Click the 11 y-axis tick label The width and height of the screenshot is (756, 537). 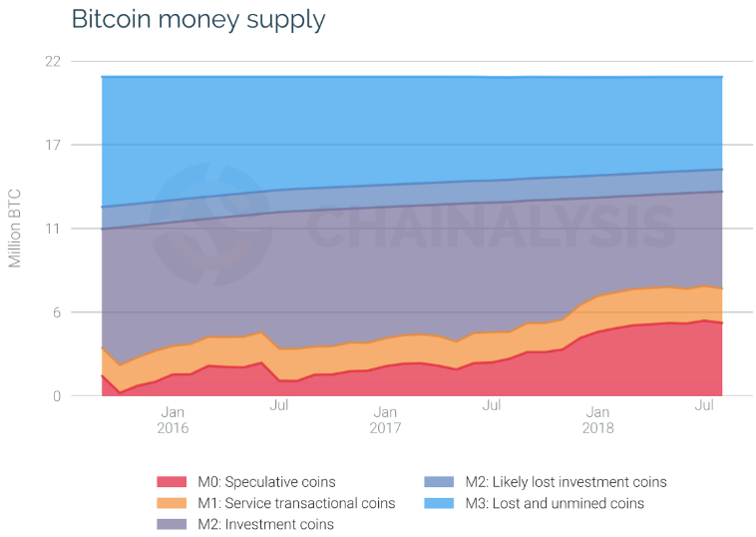(53, 229)
